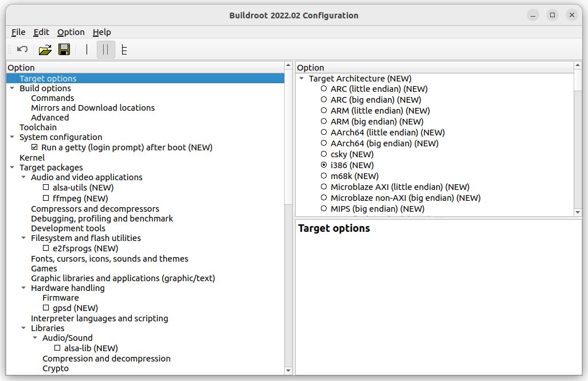This screenshot has width=588, height=381.
Task: Select the Toolchain tree entry
Action: 38,127
